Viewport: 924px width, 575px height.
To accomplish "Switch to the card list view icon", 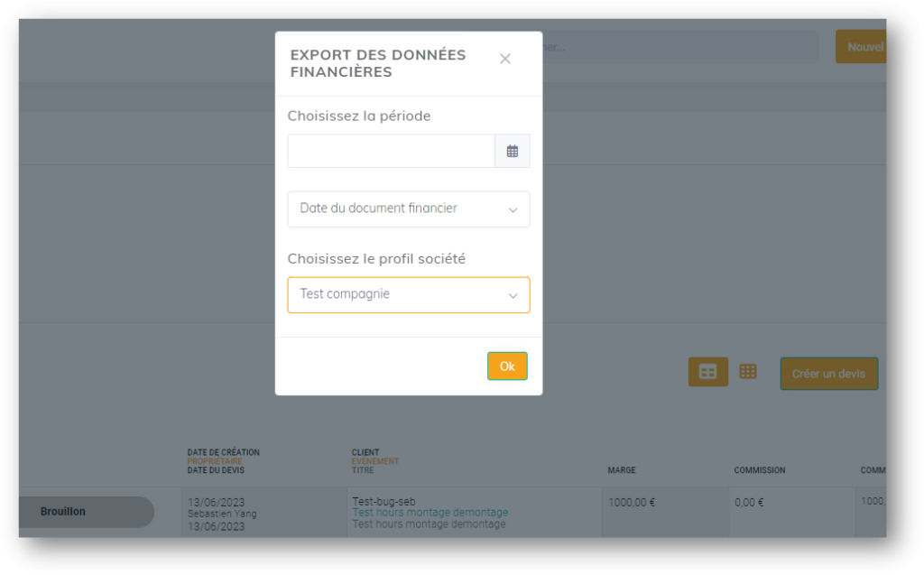I will pyautogui.click(x=707, y=372).
